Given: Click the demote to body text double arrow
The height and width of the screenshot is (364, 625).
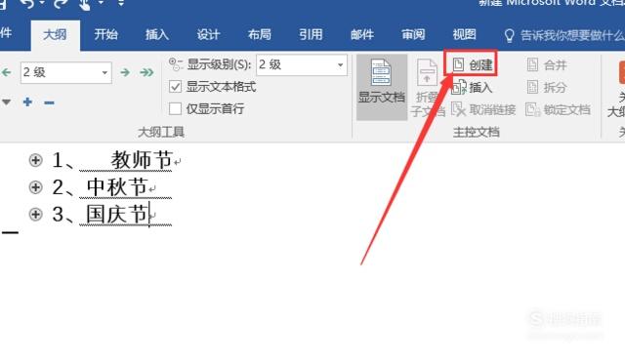Looking at the screenshot, I should tap(146, 72).
